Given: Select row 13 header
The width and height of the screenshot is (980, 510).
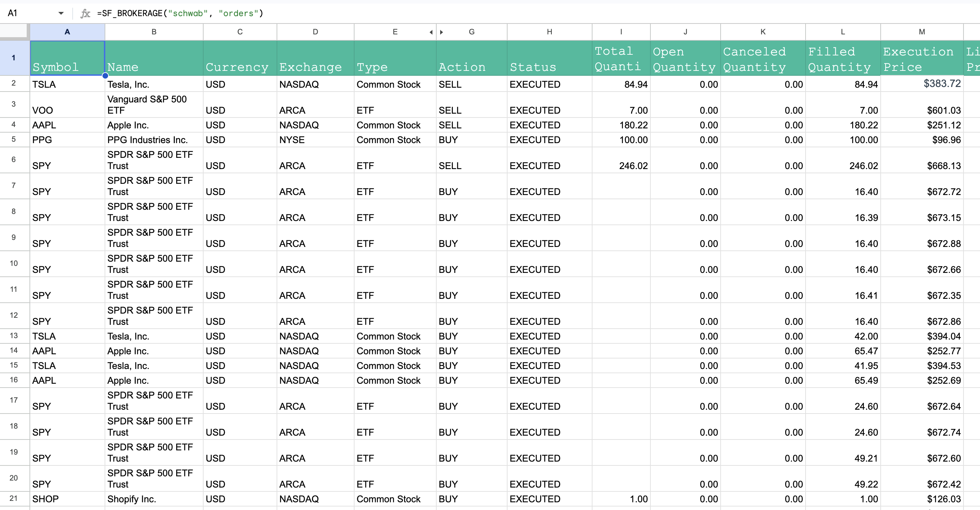Looking at the screenshot, I should point(14,336).
